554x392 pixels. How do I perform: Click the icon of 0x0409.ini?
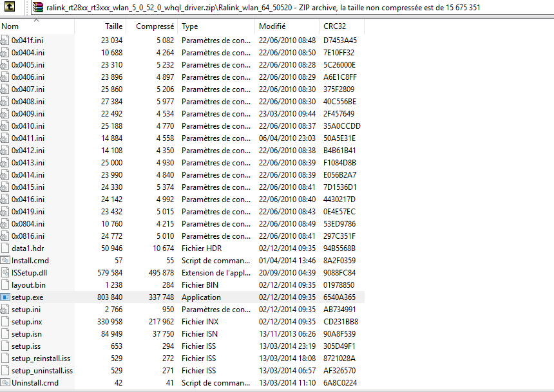(5, 114)
